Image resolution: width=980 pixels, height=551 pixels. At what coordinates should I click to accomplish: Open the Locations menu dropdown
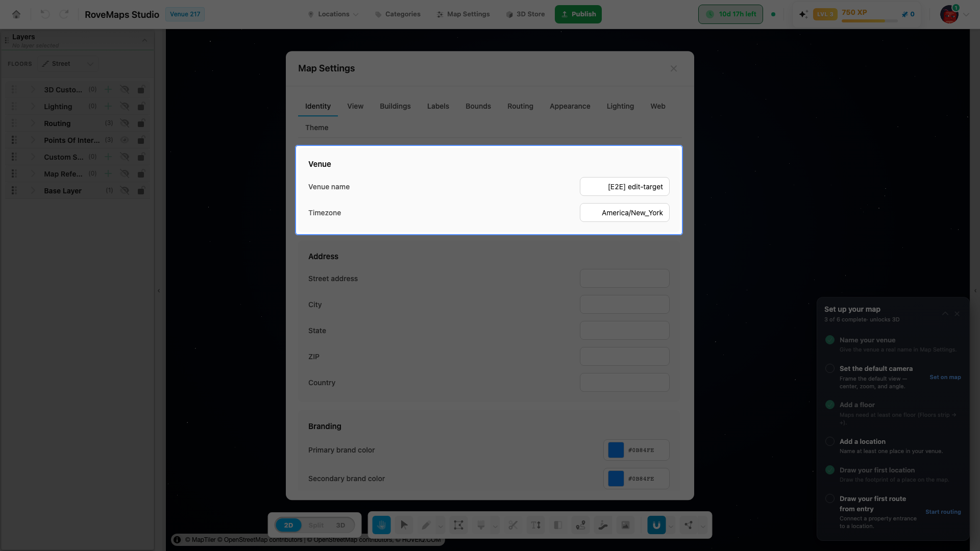click(333, 14)
